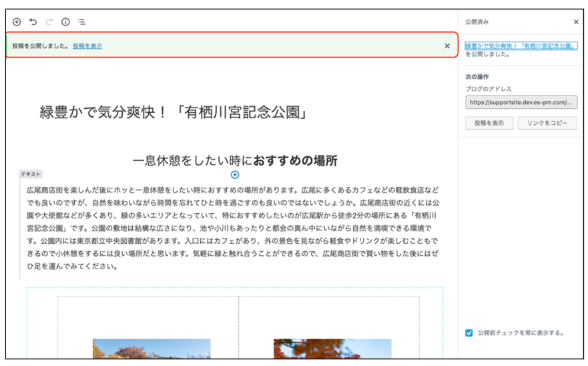Click the blue insert-block plus below the heading
588x366 pixels.
pos(235,175)
